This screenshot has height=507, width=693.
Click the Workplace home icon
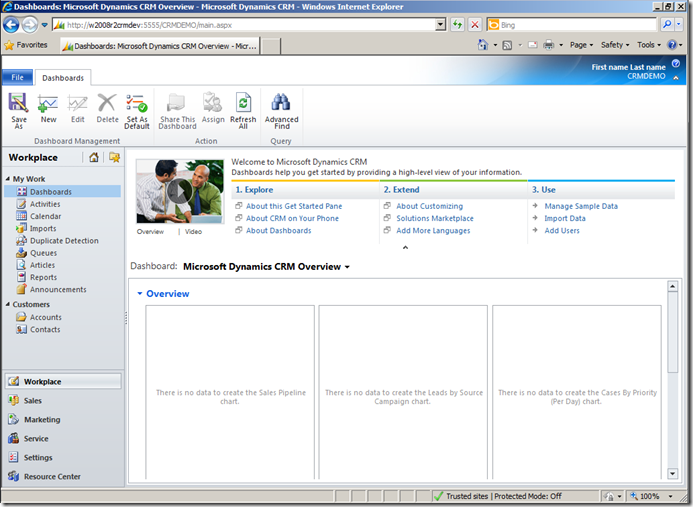click(x=94, y=157)
